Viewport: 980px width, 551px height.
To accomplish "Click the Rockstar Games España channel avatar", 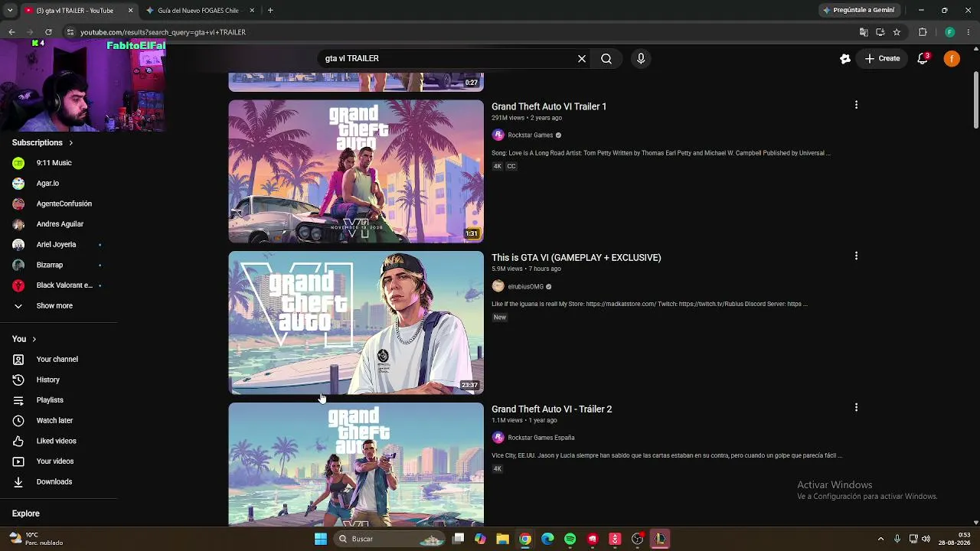I will 498,438.
